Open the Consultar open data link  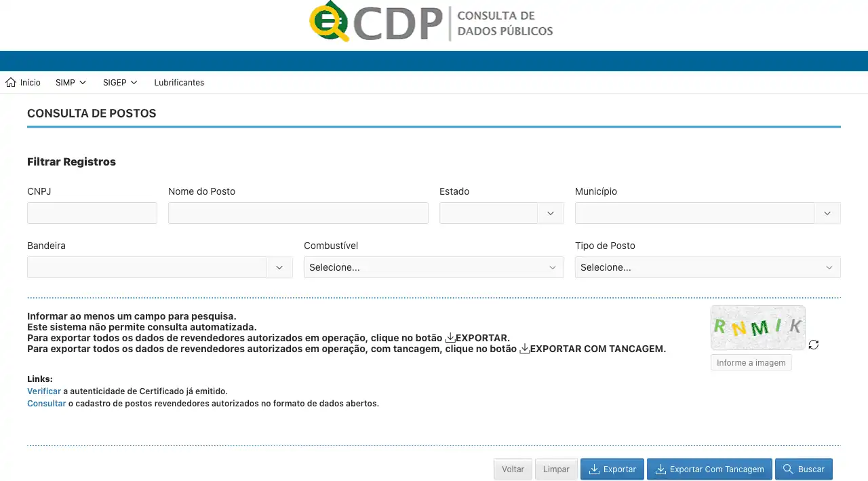coord(46,403)
